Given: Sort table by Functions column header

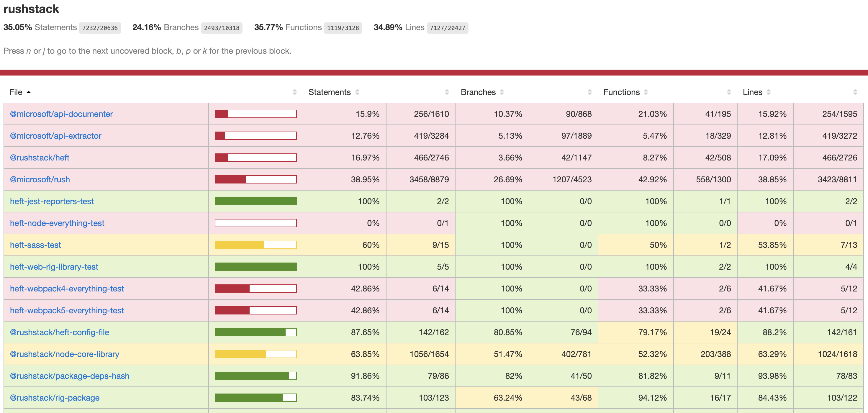Looking at the screenshot, I should pos(621,92).
